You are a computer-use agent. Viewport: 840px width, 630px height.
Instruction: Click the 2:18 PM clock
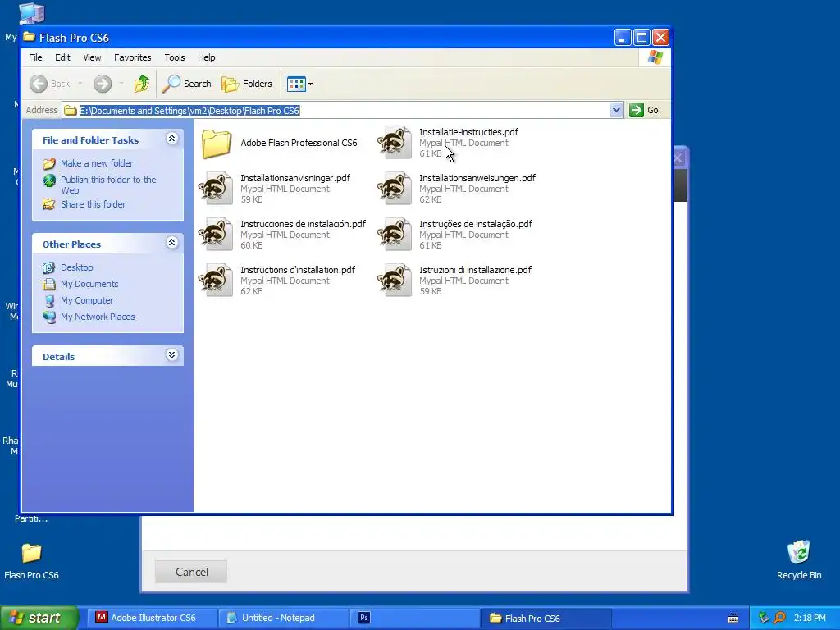810,618
